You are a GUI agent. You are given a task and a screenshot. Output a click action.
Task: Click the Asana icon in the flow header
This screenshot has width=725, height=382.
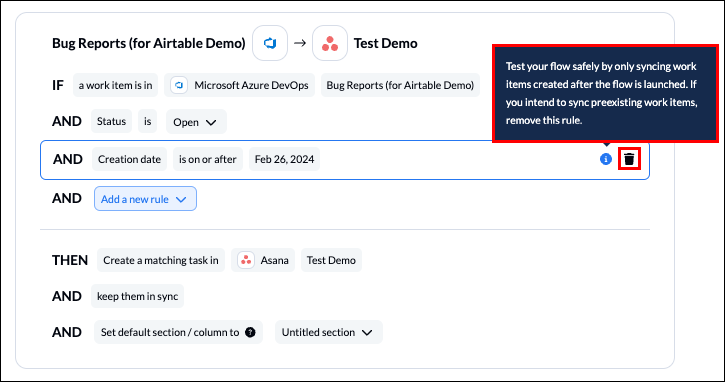[x=330, y=43]
